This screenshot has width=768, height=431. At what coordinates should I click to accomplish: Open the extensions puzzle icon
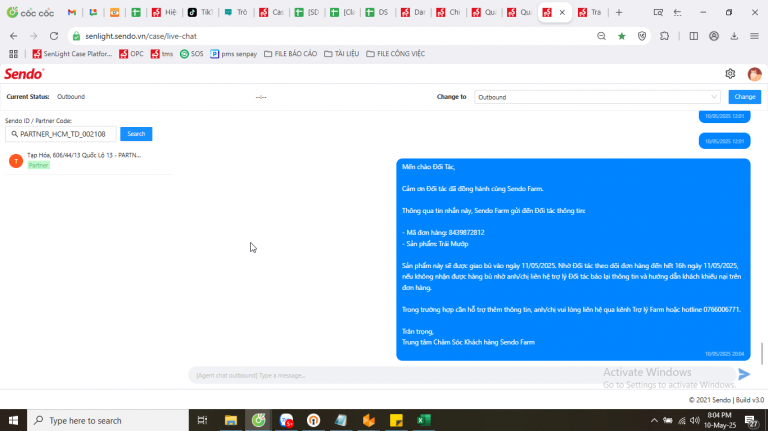coord(665,36)
